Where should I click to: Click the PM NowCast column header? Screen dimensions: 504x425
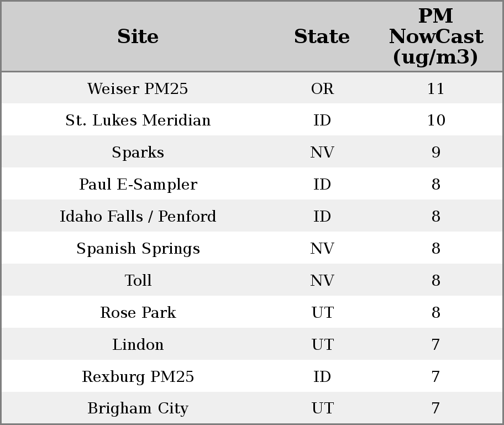[435, 36]
